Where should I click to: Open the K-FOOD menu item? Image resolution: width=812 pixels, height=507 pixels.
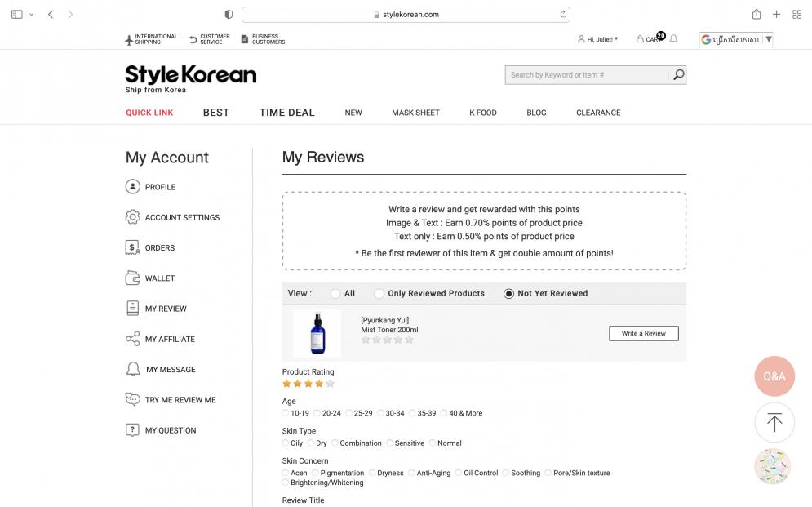(x=482, y=113)
